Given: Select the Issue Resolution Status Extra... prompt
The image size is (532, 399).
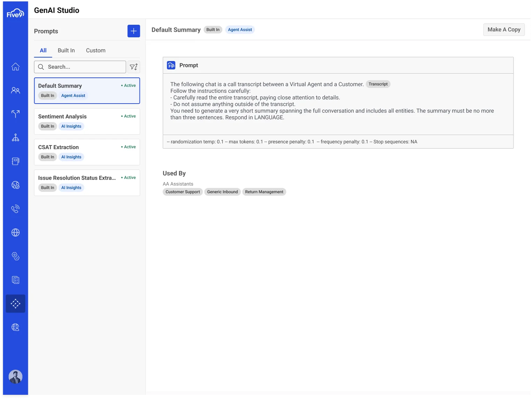Looking at the screenshot, I should click(x=87, y=183).
